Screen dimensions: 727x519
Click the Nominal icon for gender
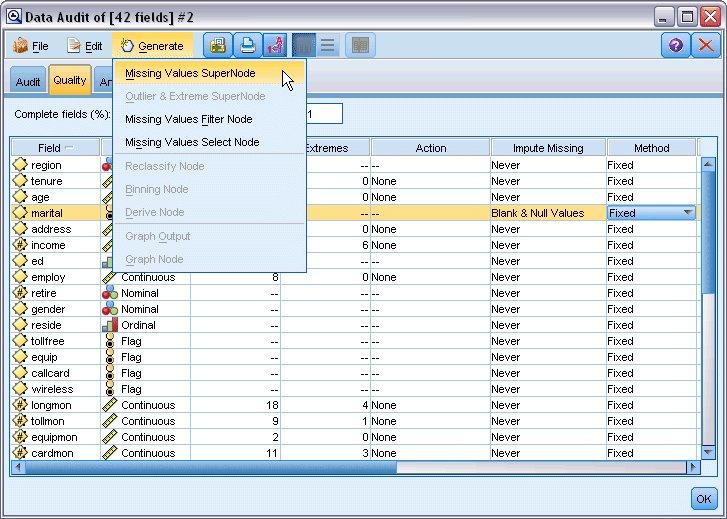click(x=110, y=309)
